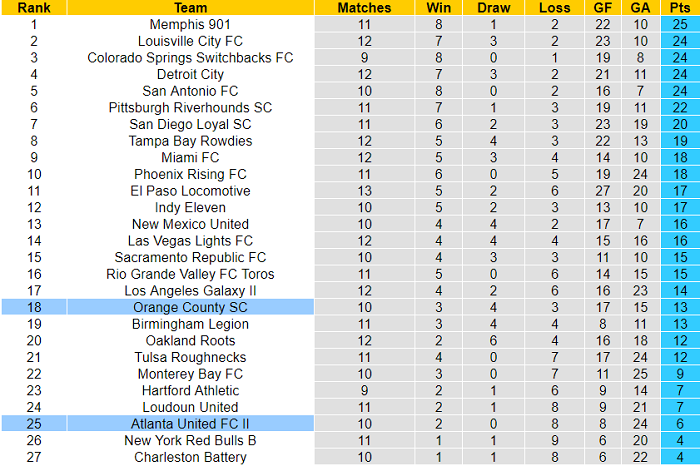Click the Phoenix Rising FC team name
Viewport: 700px width, 466px height.
click(190, 174)
